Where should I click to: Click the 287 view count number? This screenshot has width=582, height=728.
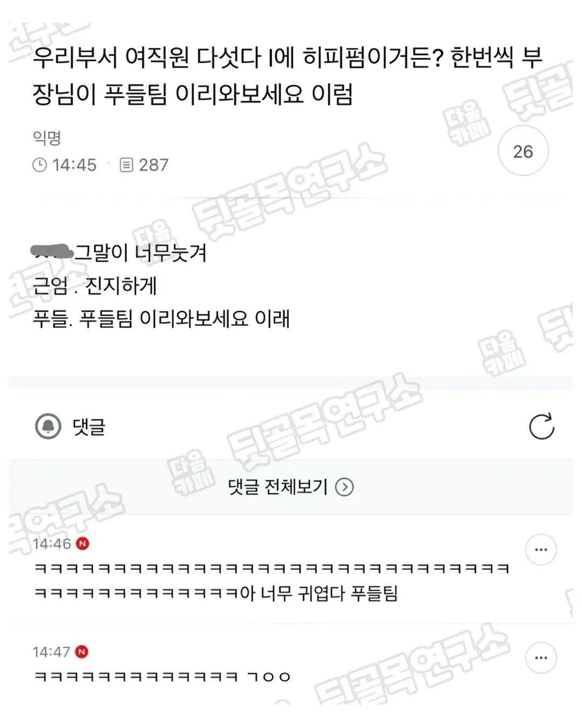pyautogui.click(x=154, y=165)
